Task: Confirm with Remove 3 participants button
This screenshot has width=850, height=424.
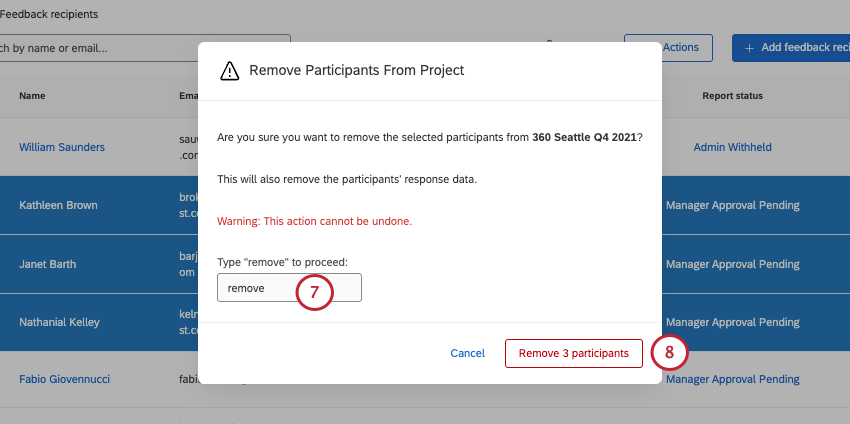Action: [574, 354]
